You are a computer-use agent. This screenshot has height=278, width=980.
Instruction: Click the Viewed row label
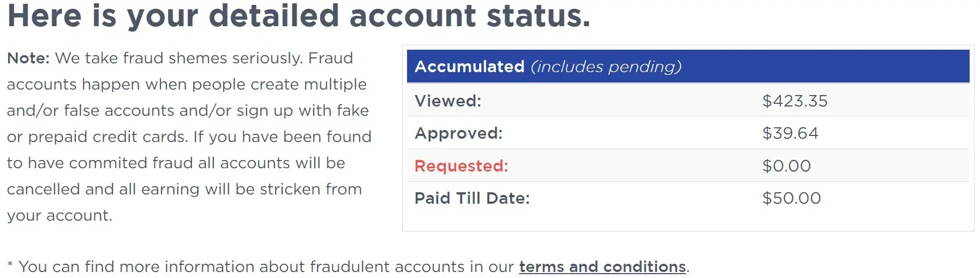tap(447, 101)
